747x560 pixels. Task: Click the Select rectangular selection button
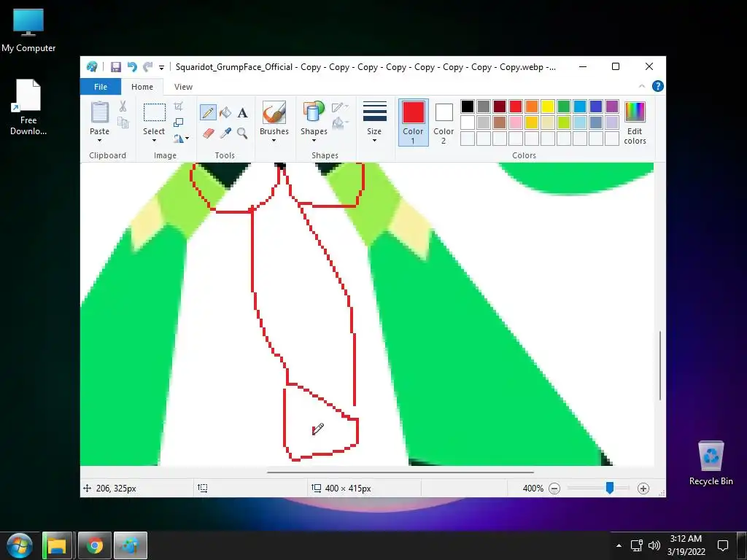tap(155, 112)
